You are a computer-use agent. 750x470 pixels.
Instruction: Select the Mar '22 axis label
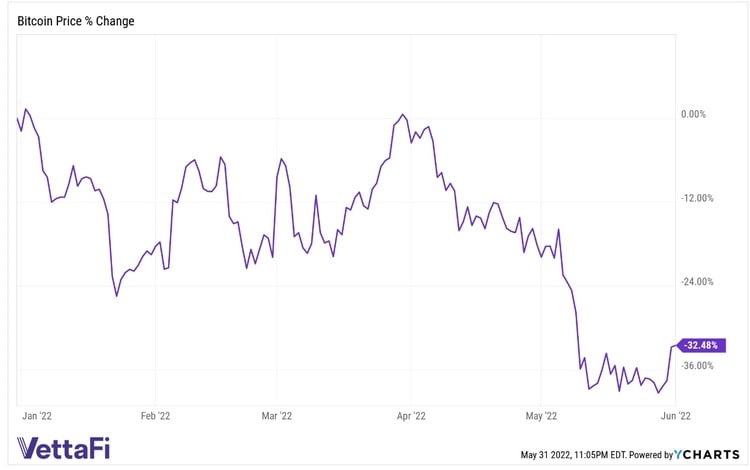[x=276, y=414]
